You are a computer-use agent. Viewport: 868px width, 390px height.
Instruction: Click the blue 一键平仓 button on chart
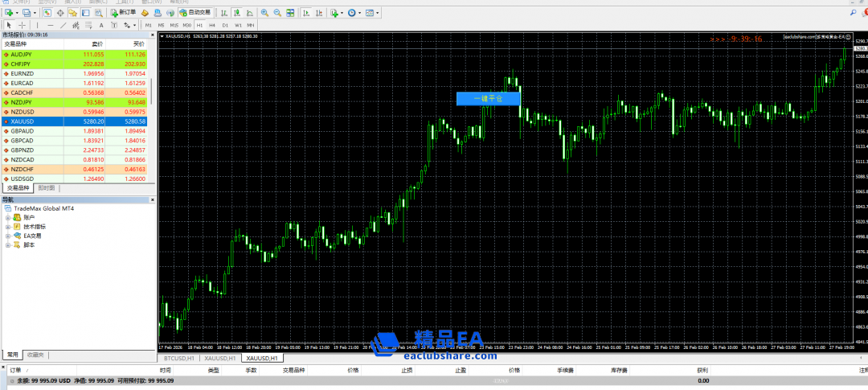488,98
